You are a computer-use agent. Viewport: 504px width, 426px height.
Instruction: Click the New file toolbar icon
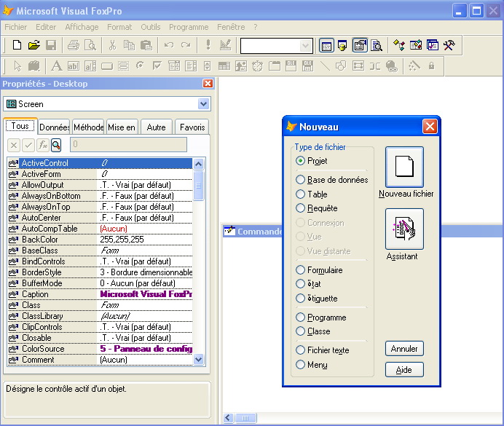pyautogui.click(x=17, y=45)
